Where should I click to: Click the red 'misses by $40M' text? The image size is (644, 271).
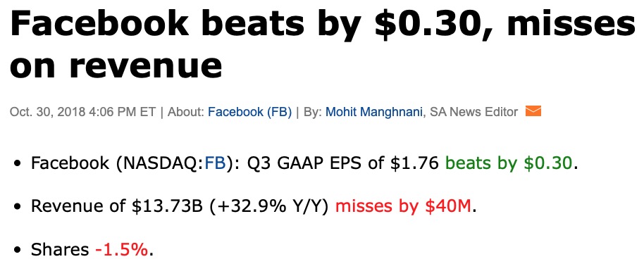click(403, 206)
